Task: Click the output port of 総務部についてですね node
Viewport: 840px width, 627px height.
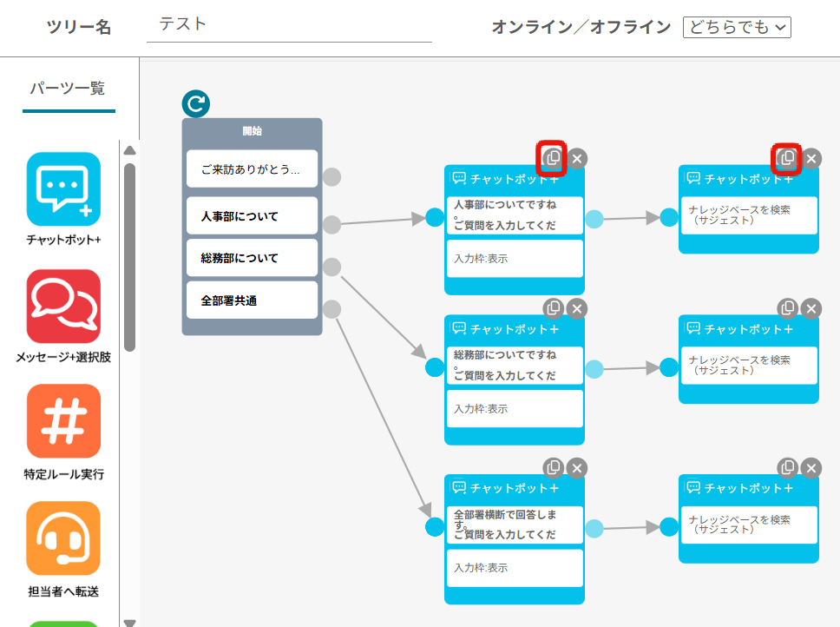Action: point(594,369)
